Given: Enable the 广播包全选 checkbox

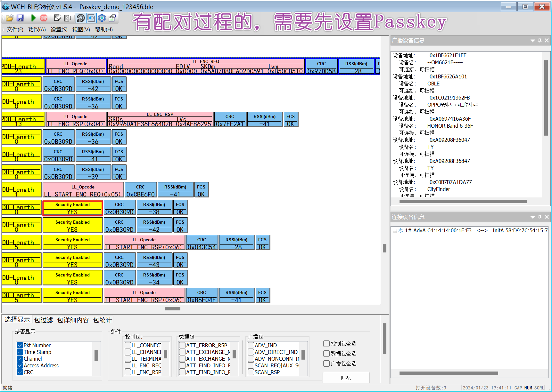Looking at the screenshot, I should click(326, 364).
